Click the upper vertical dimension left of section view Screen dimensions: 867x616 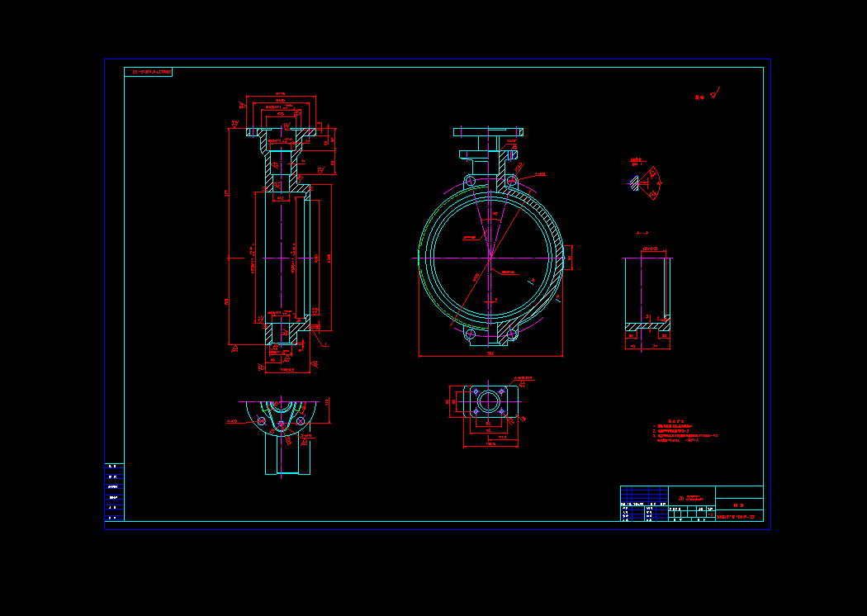(x=228, y=193)
